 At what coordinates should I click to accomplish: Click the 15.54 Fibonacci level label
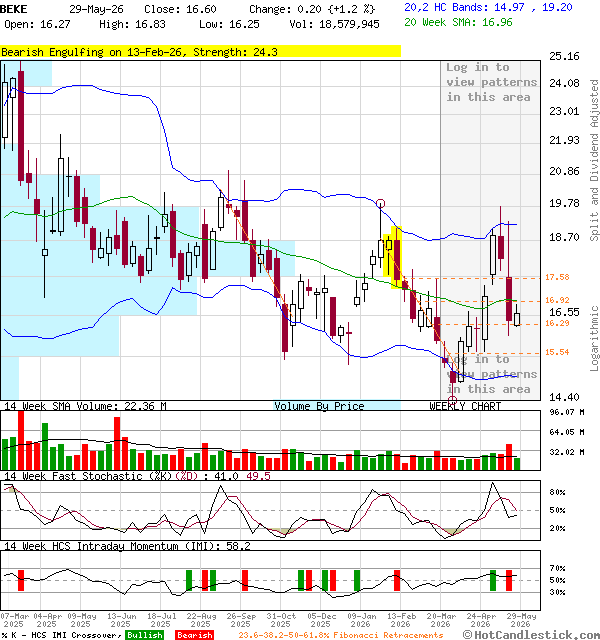pos(558,352)
